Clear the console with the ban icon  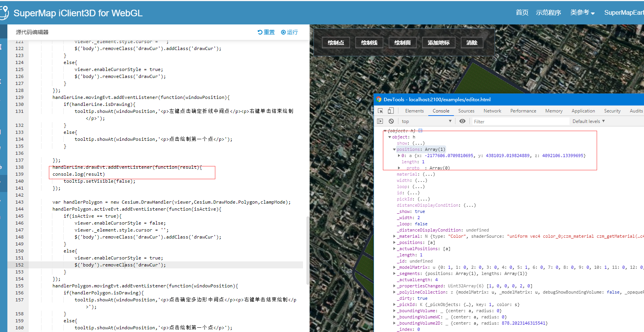coord(391,121)
